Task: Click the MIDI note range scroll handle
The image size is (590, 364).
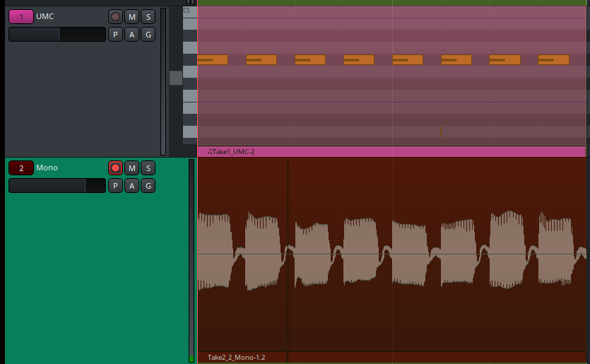Action: coord(175,78)
